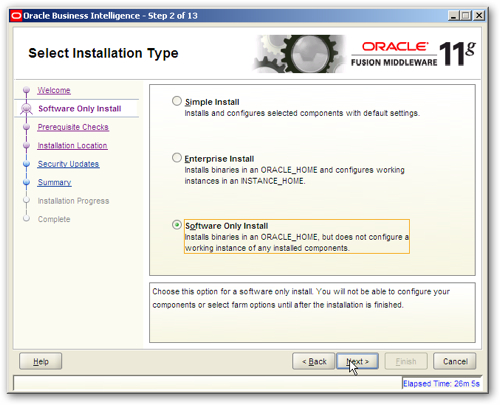500x405 pixels.
Task: Jump to Installation Location step
Action: (x=72, y=146)
